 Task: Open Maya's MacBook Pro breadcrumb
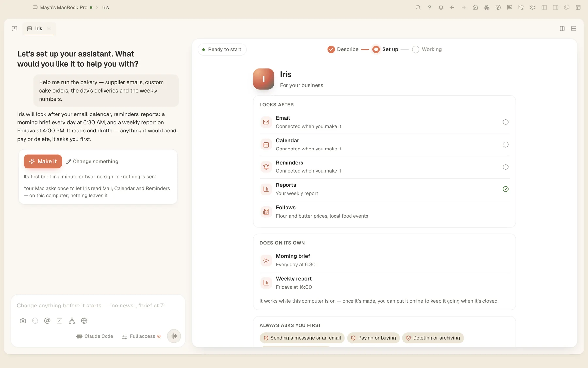(x=62, y=7)
